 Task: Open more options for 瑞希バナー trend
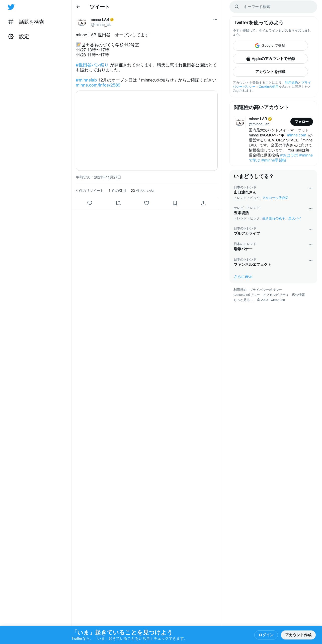click(x=310, y=245)
